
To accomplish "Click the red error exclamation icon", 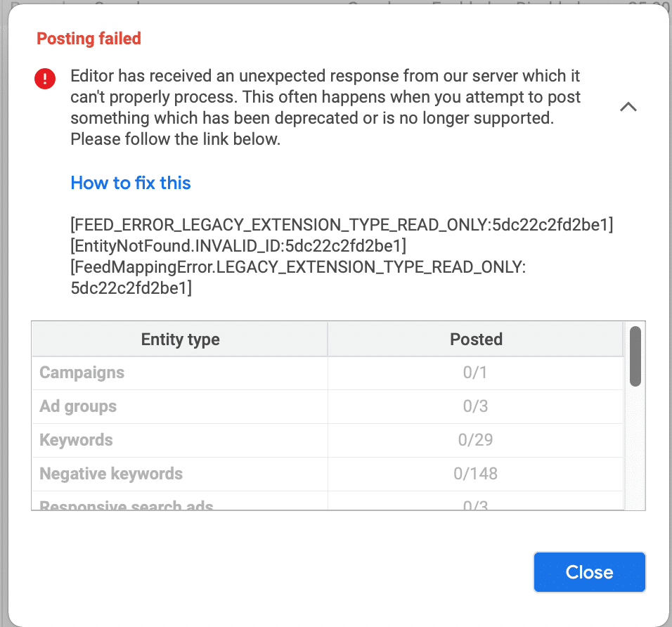I will tap(44, 79).
